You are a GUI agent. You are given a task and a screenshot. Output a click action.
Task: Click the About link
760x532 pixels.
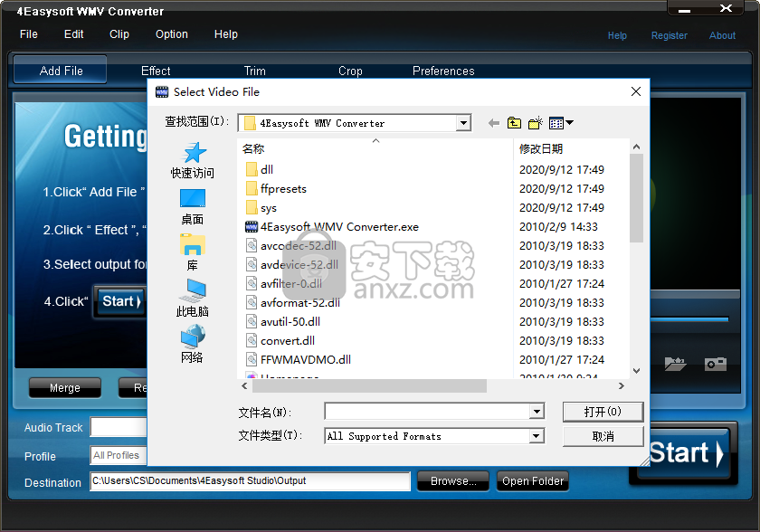click(723, 35)
